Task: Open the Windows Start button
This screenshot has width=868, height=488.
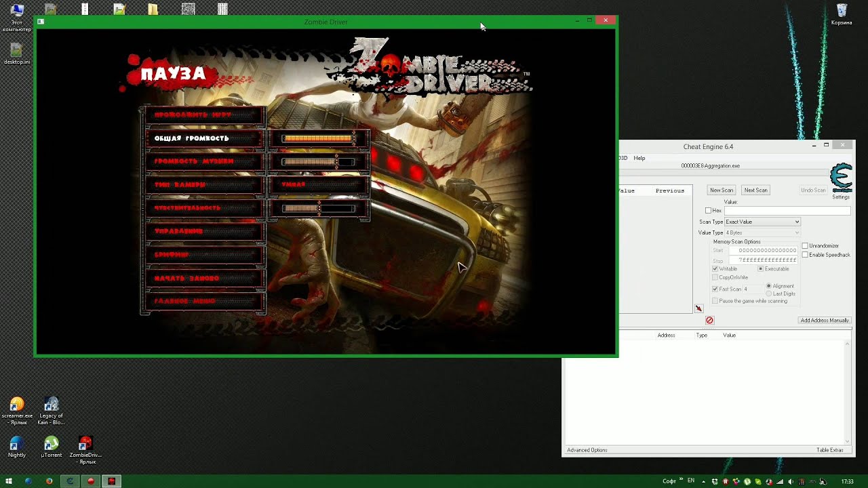Action: point(9,481)
